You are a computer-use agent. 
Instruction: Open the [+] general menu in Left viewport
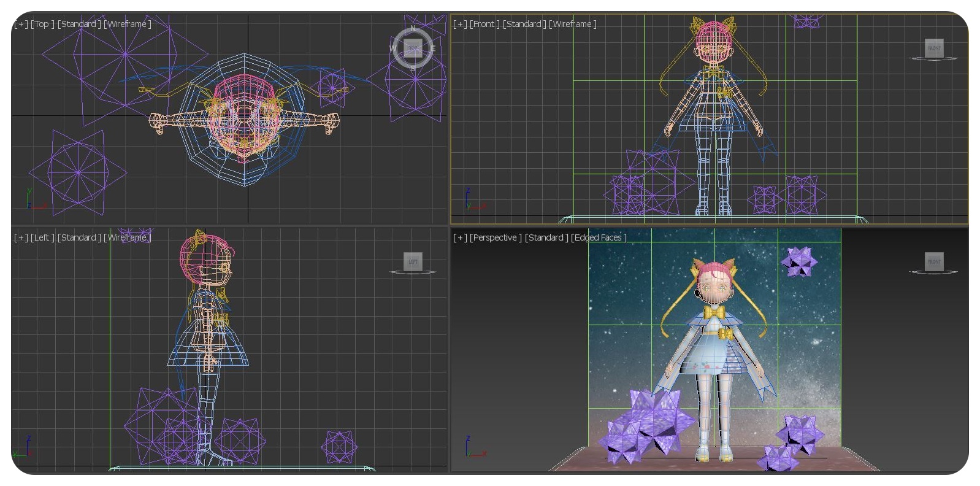tap(21, 237)
